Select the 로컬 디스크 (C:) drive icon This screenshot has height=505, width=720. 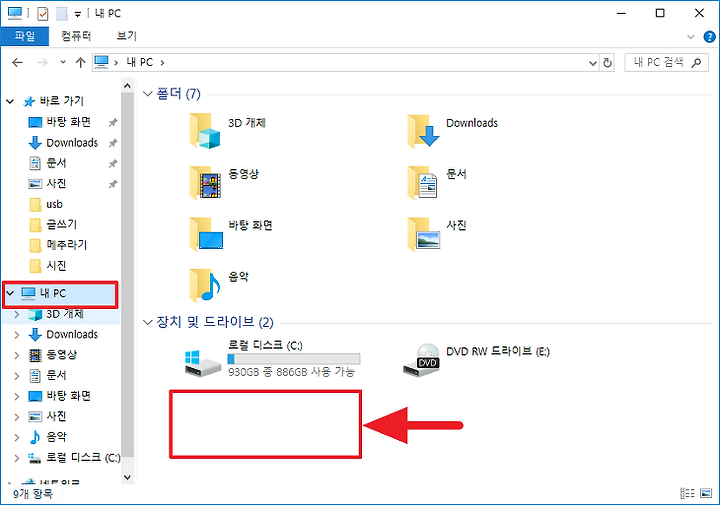202,363
